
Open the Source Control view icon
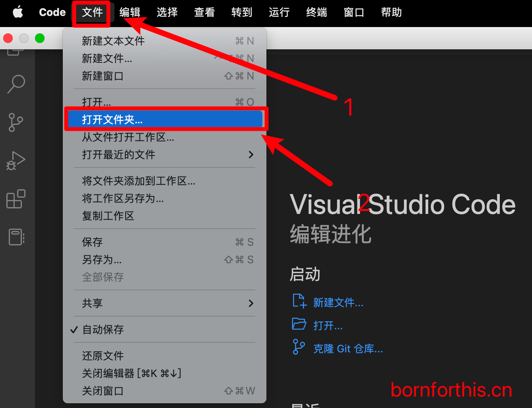tap(16, 122)
